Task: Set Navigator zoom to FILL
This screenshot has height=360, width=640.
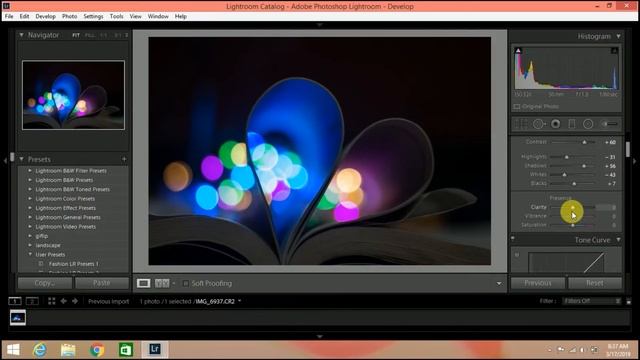Action: (90, 36)
